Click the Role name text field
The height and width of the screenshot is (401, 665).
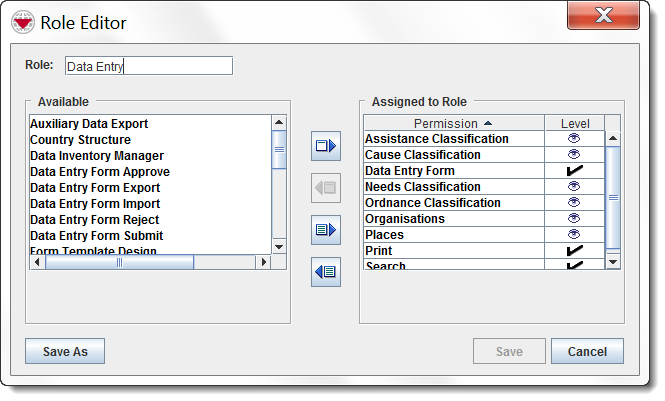coord(147,66)
